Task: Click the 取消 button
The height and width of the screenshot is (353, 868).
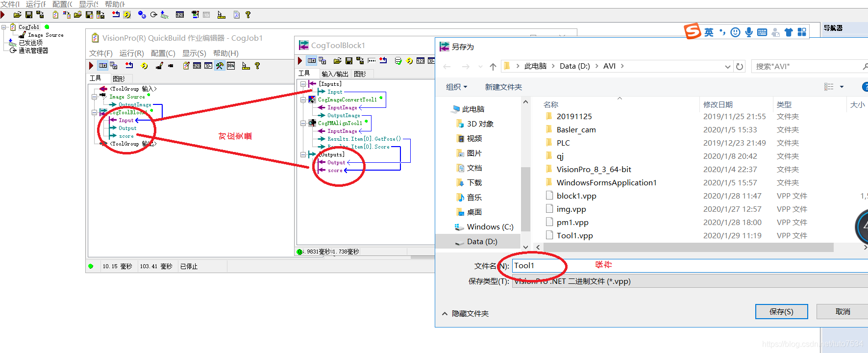Action: [843, 312]
